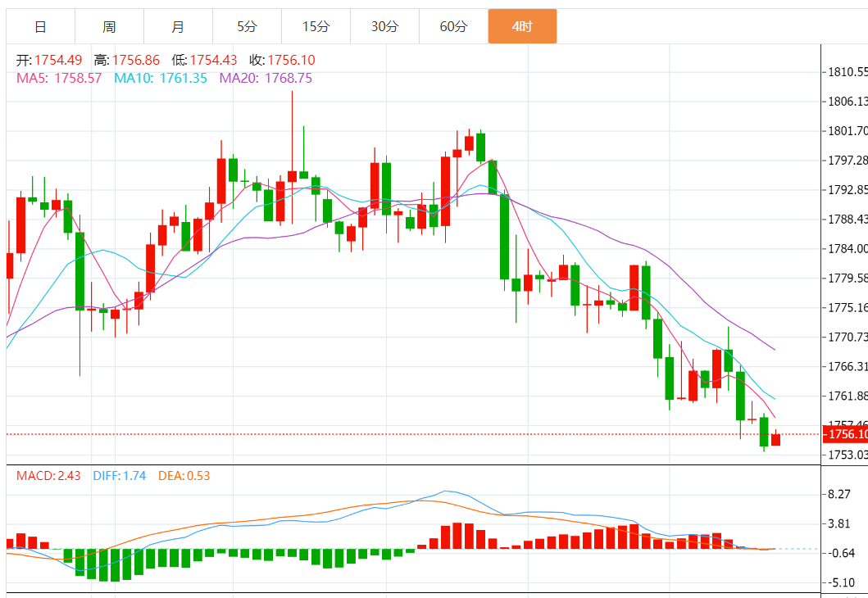Click the last red candlestick on the chart
This screenshot has height=598, width=868.
tap(775, 439)
